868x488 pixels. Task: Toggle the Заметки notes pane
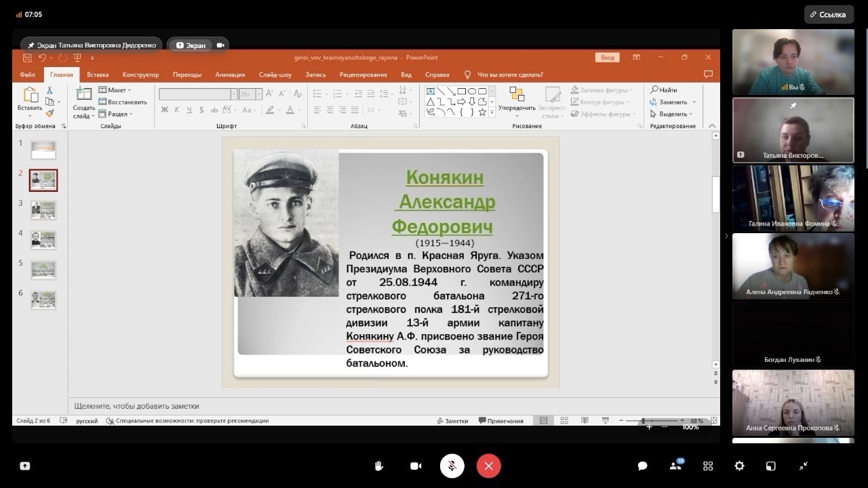[x=452, y=421]
